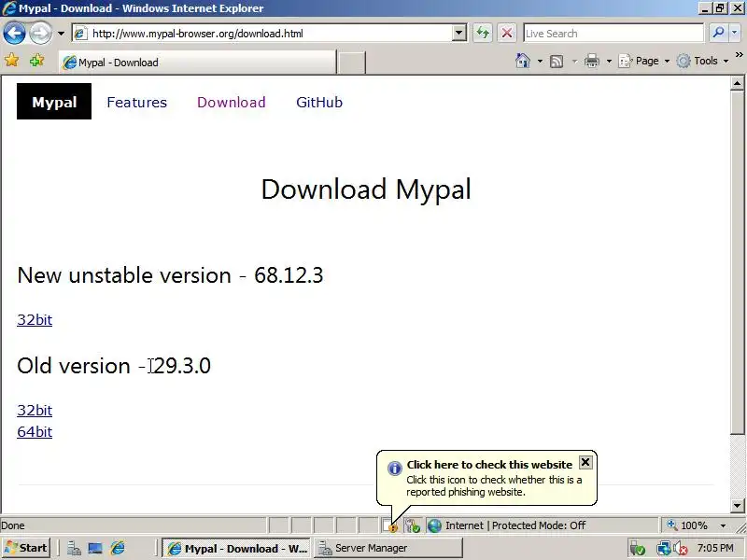
Task: Click the 100% zoom level button
Action: (x=687, y=525)
